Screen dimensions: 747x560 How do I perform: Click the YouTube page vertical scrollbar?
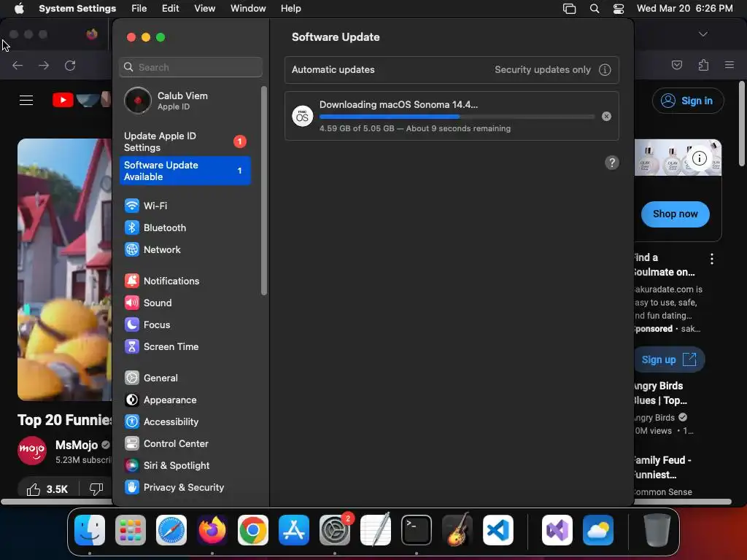[x=742, y=124]
